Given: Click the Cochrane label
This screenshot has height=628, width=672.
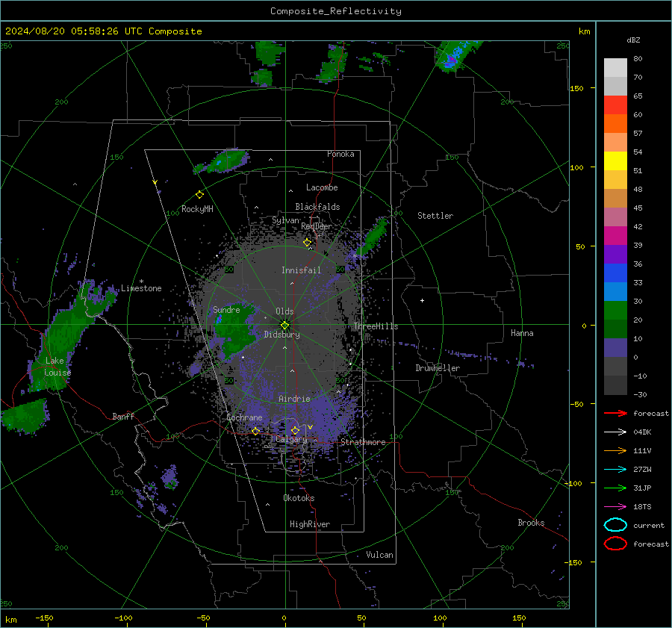Looking at the screenshot, I should coord(244,417).
